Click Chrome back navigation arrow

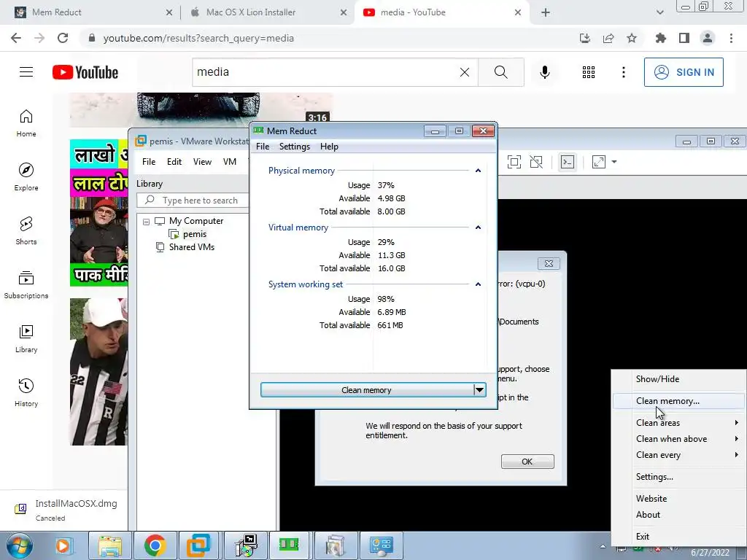(16, 38)
